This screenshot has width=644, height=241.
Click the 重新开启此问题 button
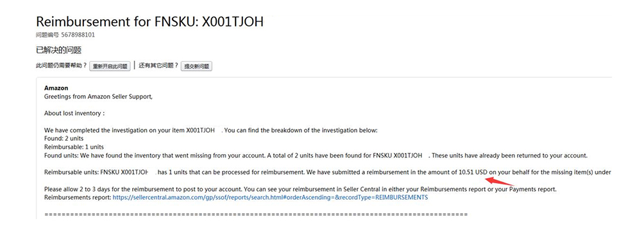(x=110, y=66)
